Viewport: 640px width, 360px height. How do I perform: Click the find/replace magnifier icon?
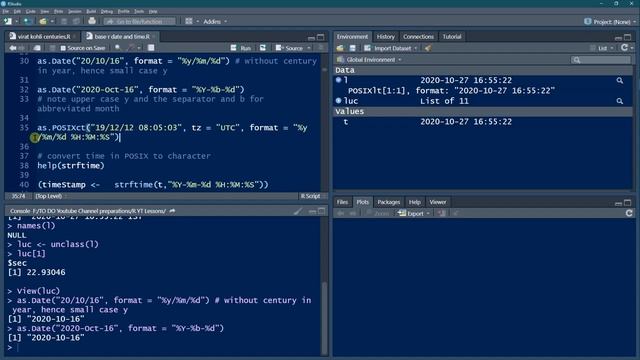click(118, 48)
